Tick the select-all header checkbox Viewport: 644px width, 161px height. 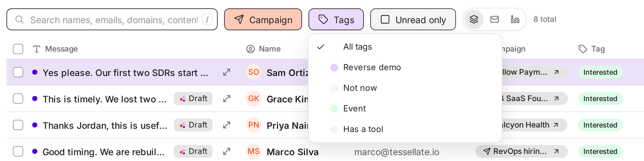[18, 49]
